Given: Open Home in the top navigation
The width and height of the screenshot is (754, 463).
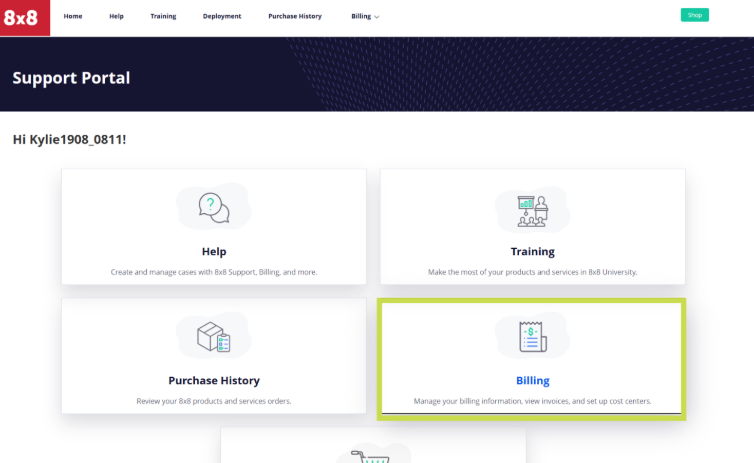Looking at the screenshot, I should click(x=73, y=17).
